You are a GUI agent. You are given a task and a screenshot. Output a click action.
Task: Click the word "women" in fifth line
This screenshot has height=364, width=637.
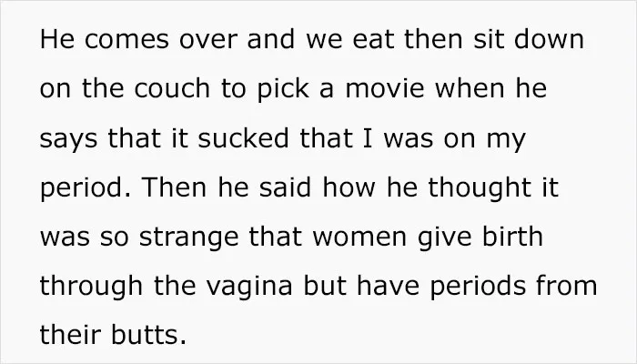pyautogui.click(x=359, y=238)
